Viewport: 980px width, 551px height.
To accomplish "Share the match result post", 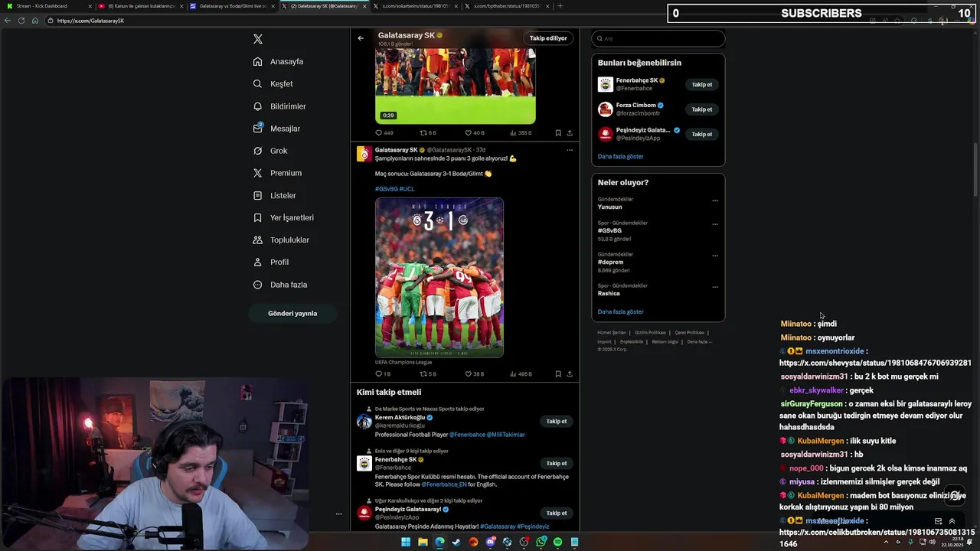I will pos(570,374).
